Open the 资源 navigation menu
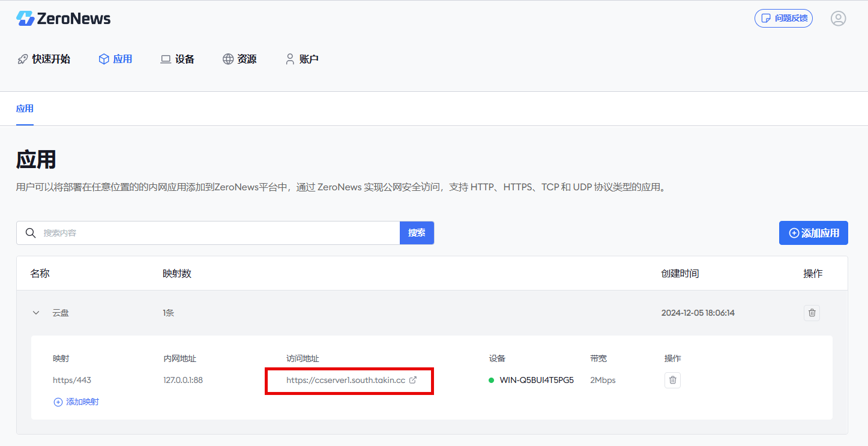 (240, 59)
